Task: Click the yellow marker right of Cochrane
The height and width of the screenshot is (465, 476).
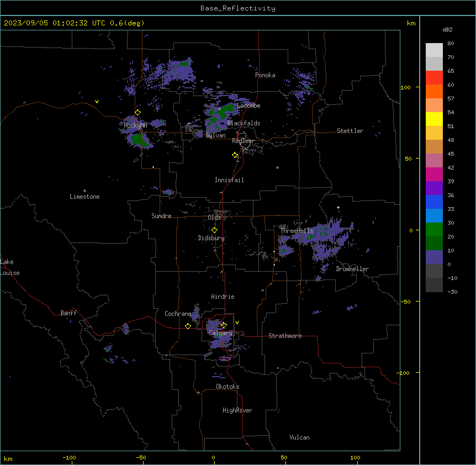Action: (x=188, y=326)
